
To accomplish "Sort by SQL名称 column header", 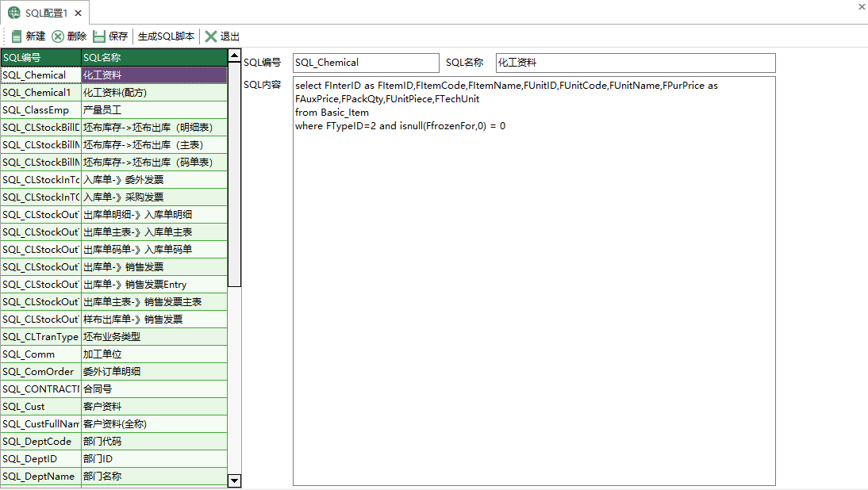I will (155, 58).
